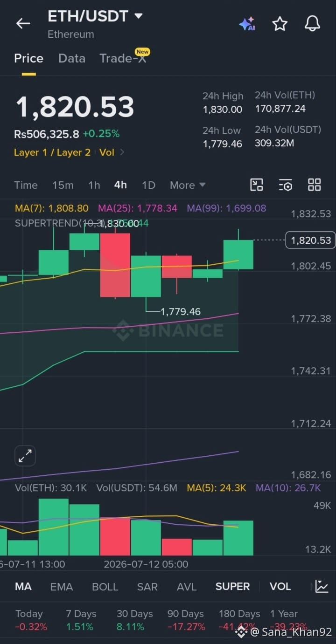The height and width of the screenshot is (644, 336).
Task: Open the indicator chart icon beside VOL
Action: [x=322, y=586]
